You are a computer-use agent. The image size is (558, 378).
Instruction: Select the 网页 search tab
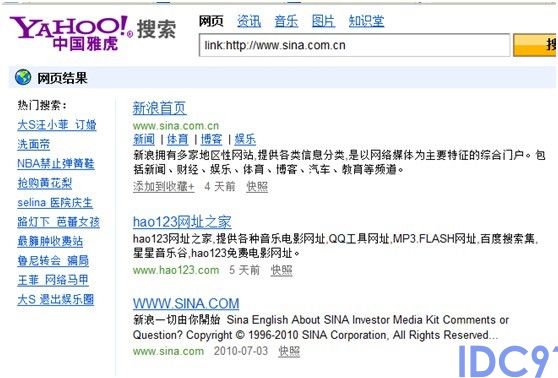[211, 21]
